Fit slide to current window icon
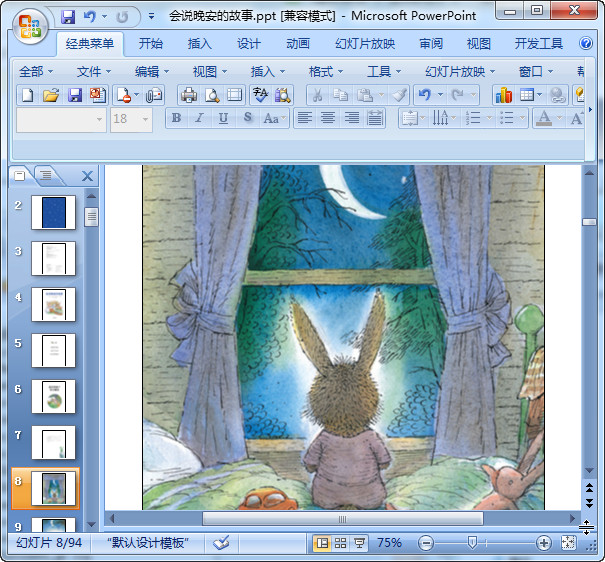Screen dimensions: 605x562 click(x=568, y=543)
